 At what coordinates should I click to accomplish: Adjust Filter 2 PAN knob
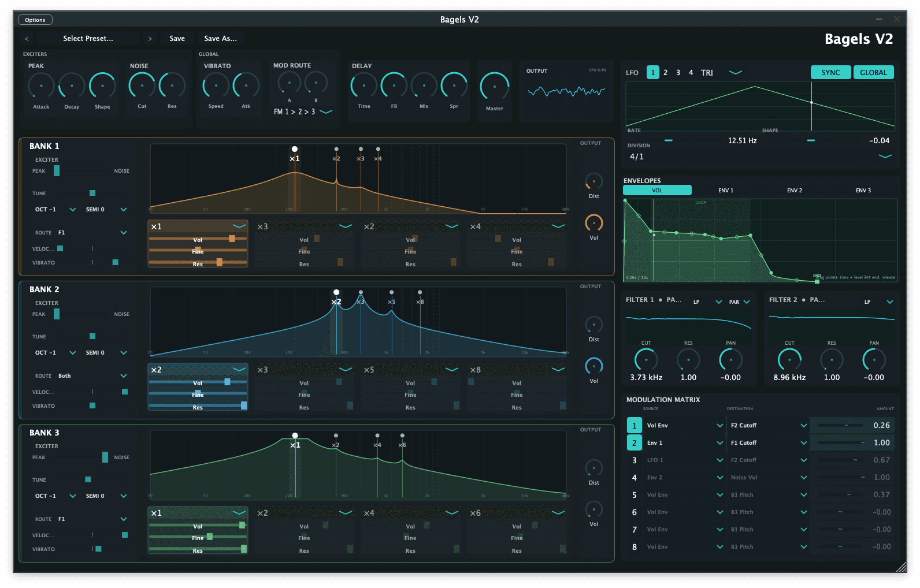pos(874,360)
